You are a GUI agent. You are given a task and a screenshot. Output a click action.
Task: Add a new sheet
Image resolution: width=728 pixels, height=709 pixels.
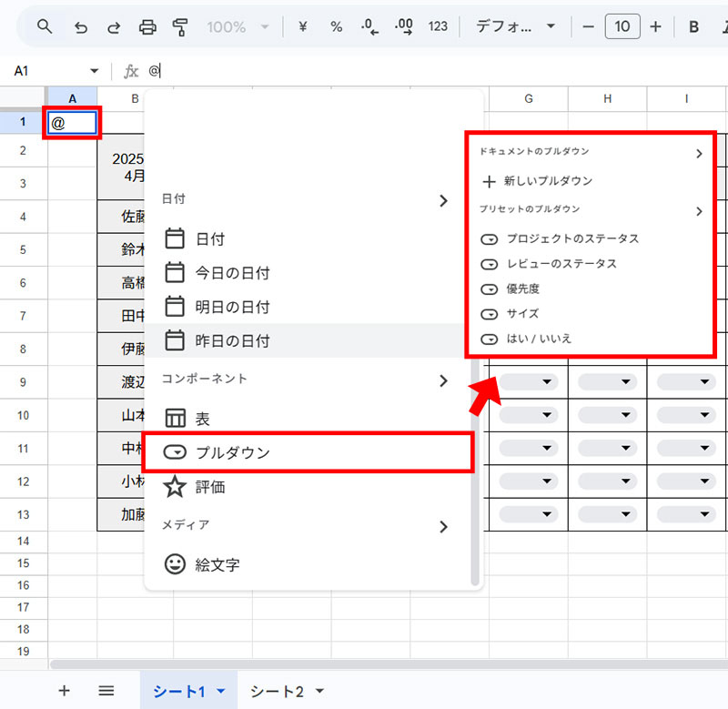[64, 691]
